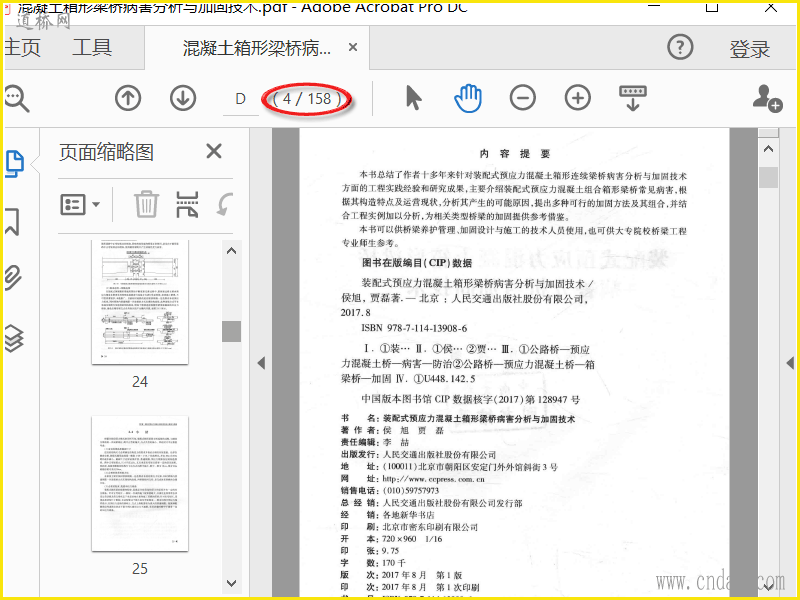The image size is (800, 600).
Task: Click the http://www.ccpress.com.cn address text
Action: click(x=433, y=479)
